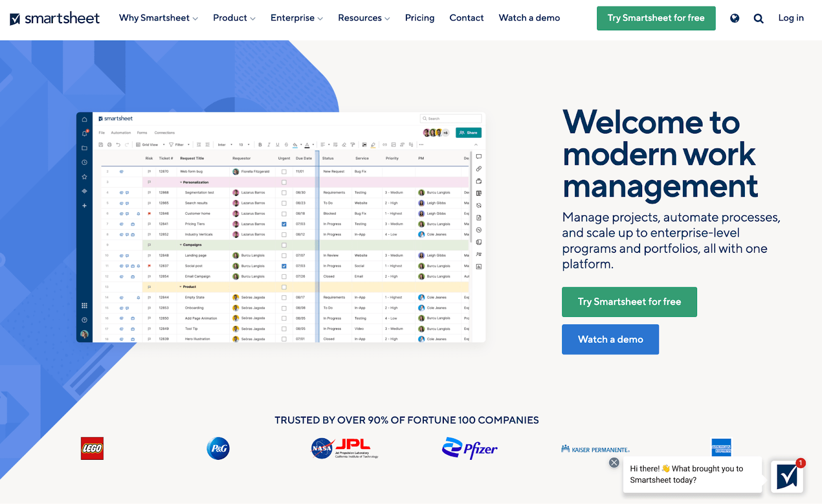Viewport: 822px width, 504px height.
Task: Open the Grid View dropdown
Action: point(151,145)
